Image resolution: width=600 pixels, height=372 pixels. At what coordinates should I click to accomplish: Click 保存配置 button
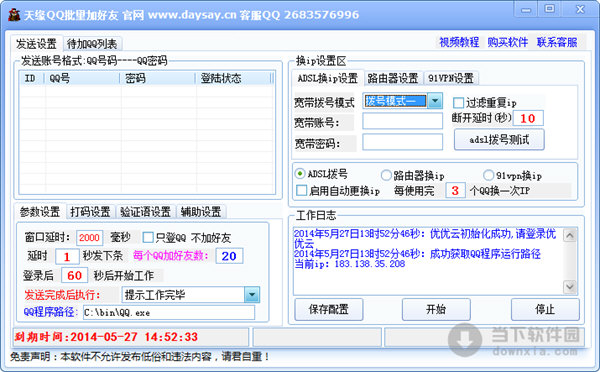(329, 309)
